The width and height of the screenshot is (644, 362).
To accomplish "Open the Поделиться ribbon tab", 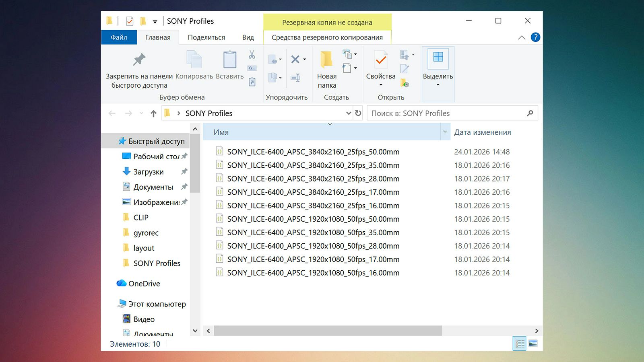I will [206, 37].
